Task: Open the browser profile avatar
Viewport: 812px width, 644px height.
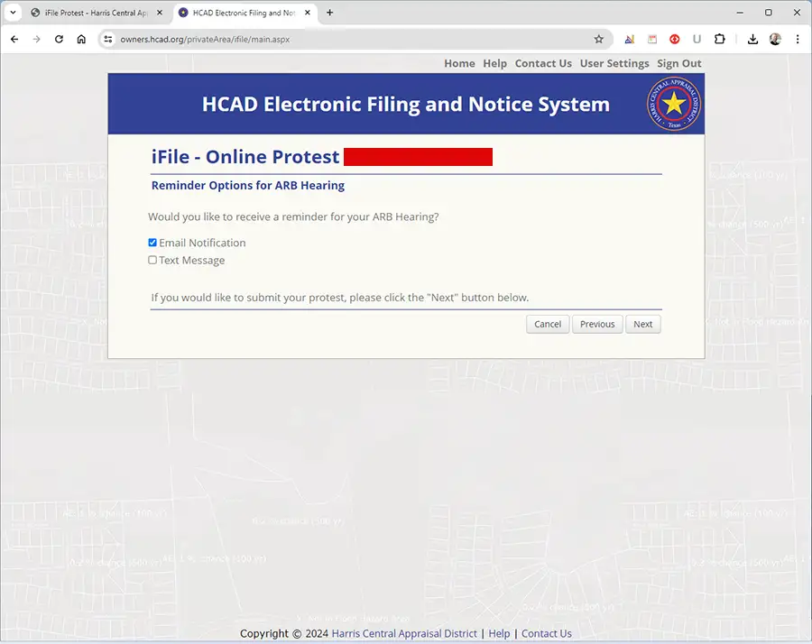Action: (x=775, y=39)
